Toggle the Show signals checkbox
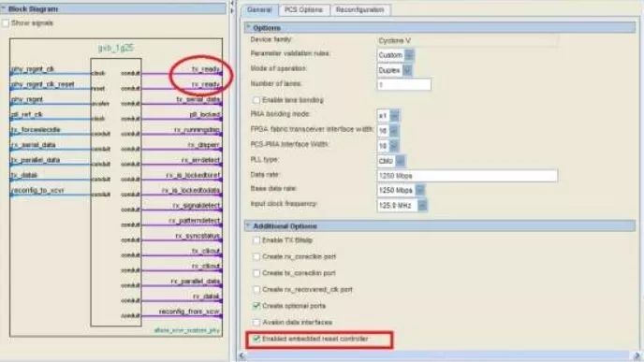Viewport: 644px width, 362px height. click(6, 23)
